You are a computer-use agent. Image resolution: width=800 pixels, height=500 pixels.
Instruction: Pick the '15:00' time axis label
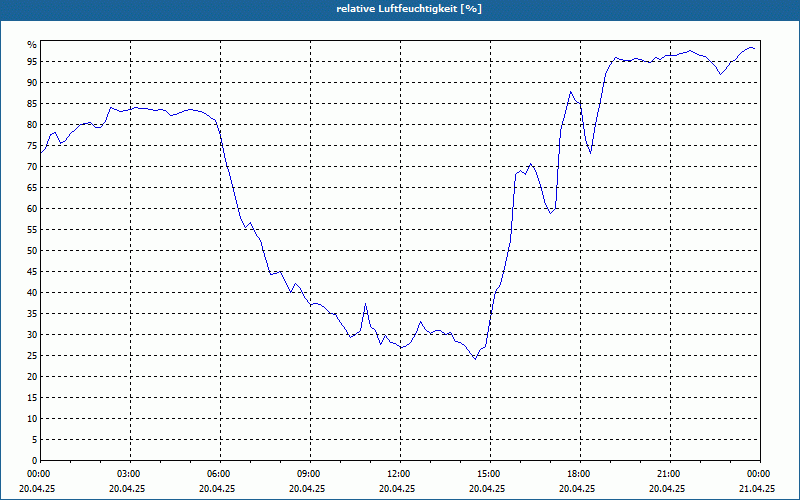click(x=487, y=474)
